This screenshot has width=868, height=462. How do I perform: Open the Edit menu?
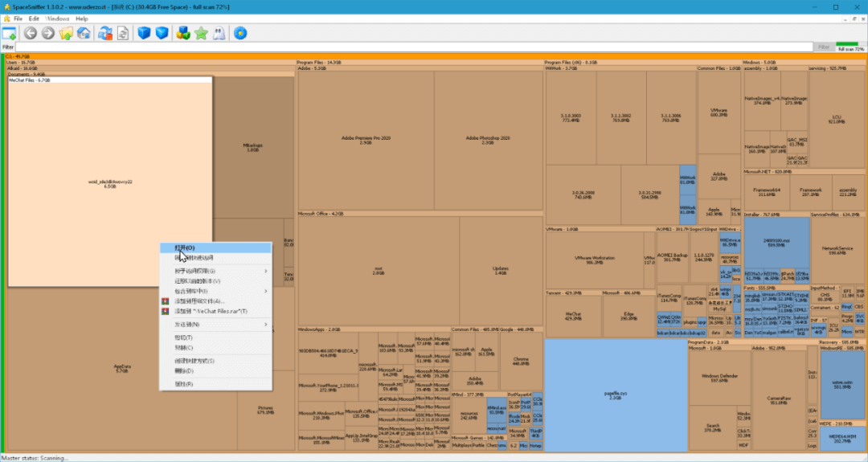34,18
